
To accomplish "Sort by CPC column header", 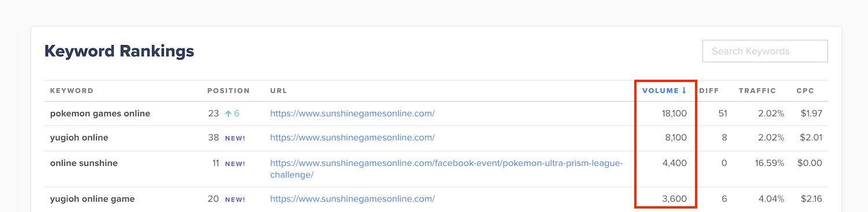I will [x=805, y=91].
